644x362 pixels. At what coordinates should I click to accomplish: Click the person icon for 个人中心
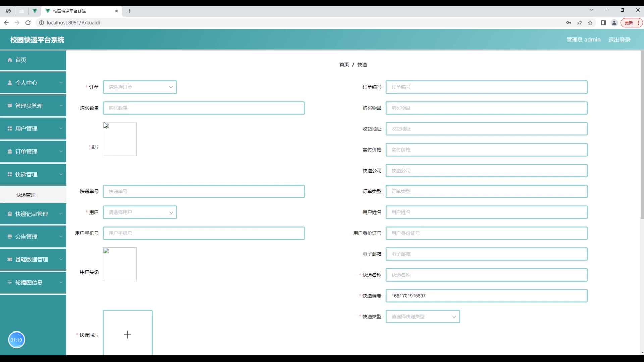pyautogui.click(x=10, y=83)
